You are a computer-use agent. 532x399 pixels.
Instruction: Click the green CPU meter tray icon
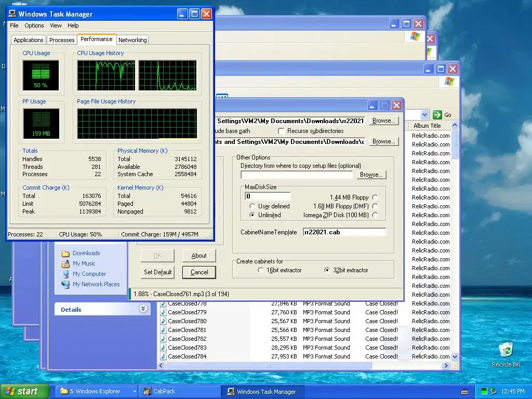click(x=484, y=392)
